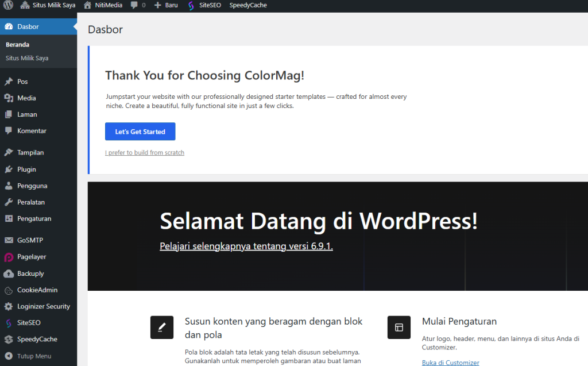Click the Let's Get Started button
The width and height of the screenshot is (588, 366).
click(x=140, y=131)
